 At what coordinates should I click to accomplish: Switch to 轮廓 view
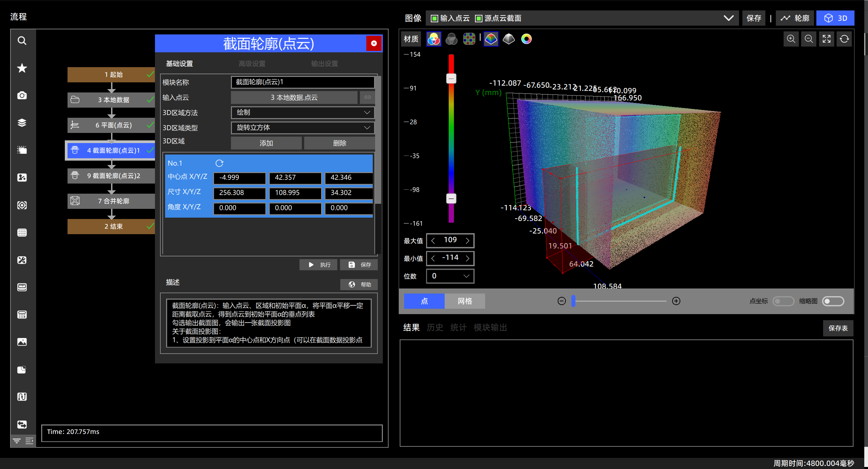tap(795, 18)
